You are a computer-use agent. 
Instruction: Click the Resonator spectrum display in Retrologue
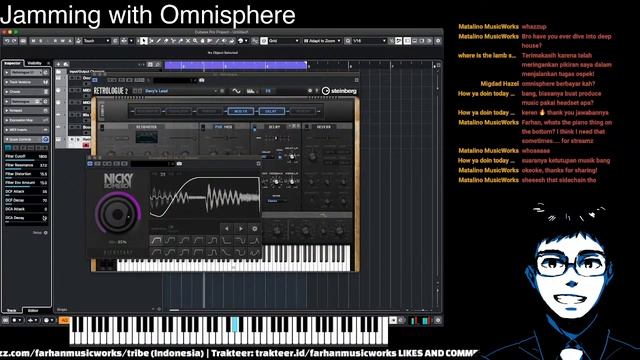[147, 138]
